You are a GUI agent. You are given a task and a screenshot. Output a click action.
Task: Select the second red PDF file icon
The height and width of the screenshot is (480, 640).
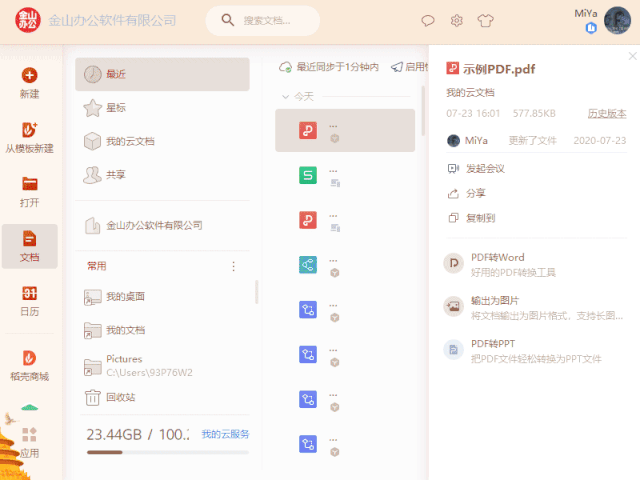pos(308,220)
